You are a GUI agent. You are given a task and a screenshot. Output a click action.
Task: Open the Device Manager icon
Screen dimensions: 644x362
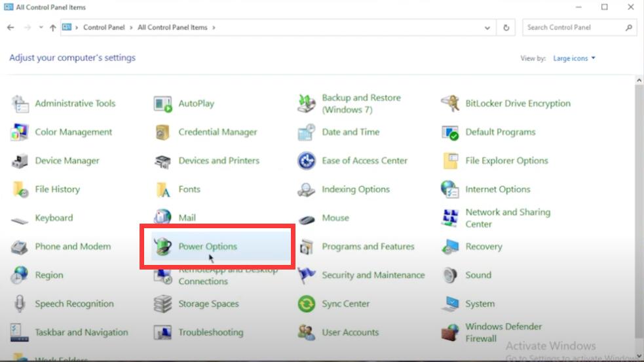click(19, 161)
